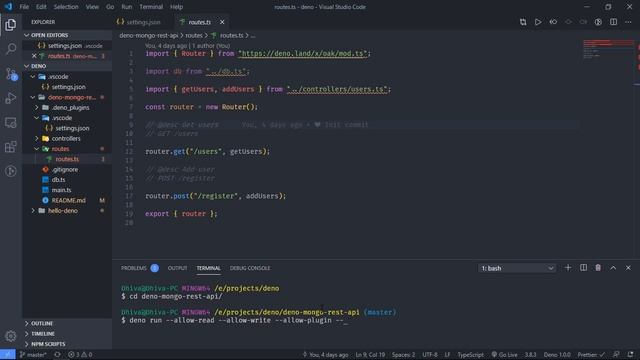
Task: Click the sync changes icon in status bar
Action: pyautogui.click(x=57, y=355)
